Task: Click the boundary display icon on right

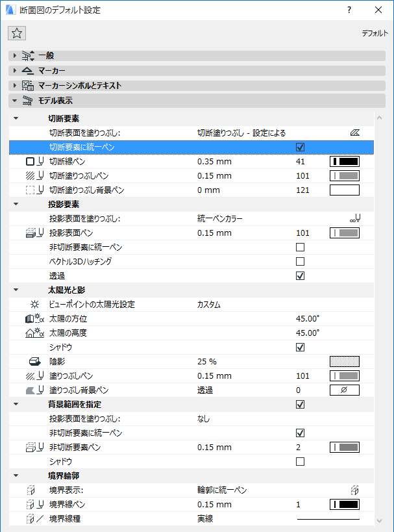Action: tap(354, 490)
